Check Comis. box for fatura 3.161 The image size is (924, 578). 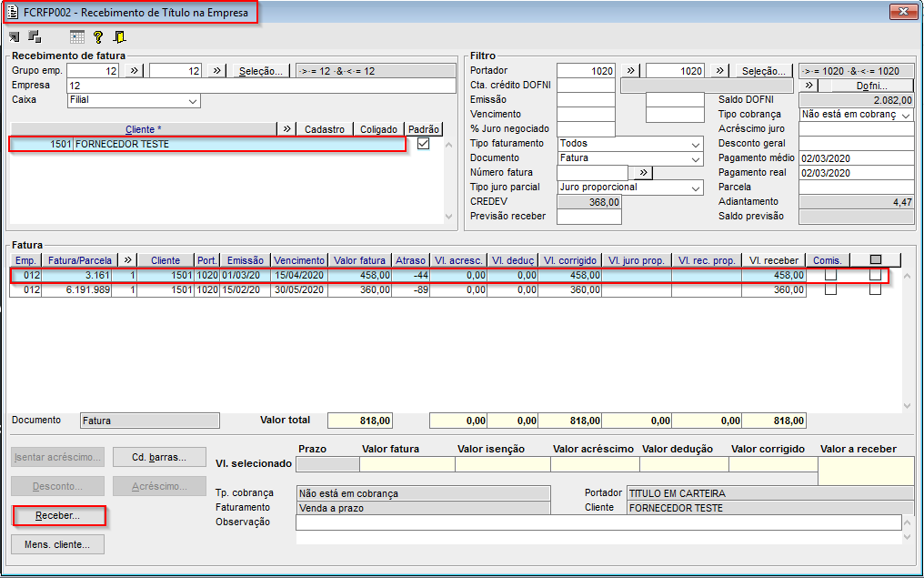(x=830, y=275)
